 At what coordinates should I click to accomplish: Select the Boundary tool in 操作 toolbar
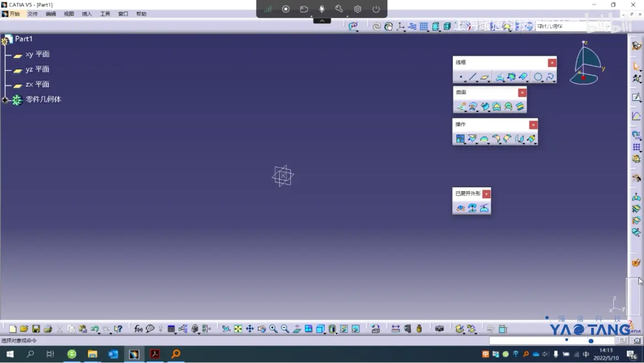pyautogui.click(x=484, y=139)
